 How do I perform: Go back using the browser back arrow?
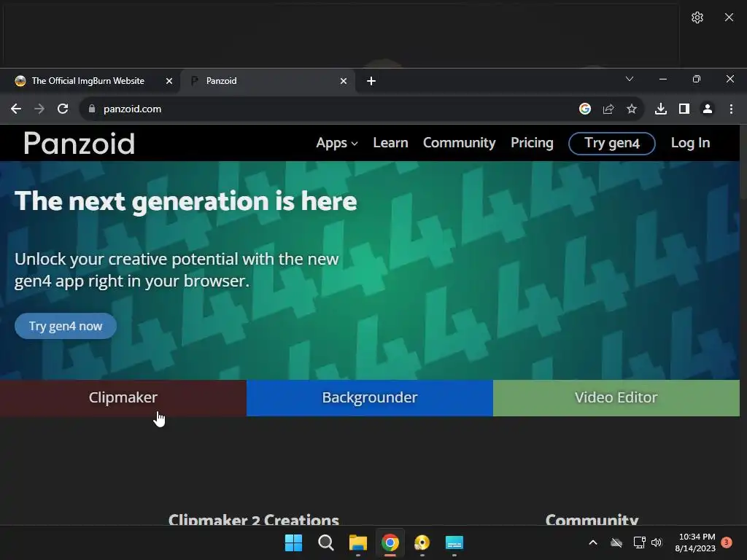point(16,109)
